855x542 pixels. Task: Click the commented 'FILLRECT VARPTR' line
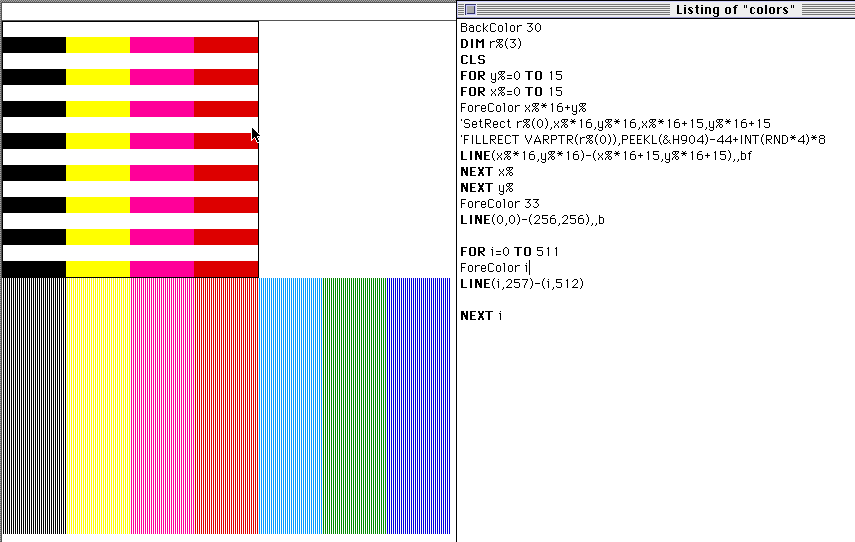click(642, 140)
